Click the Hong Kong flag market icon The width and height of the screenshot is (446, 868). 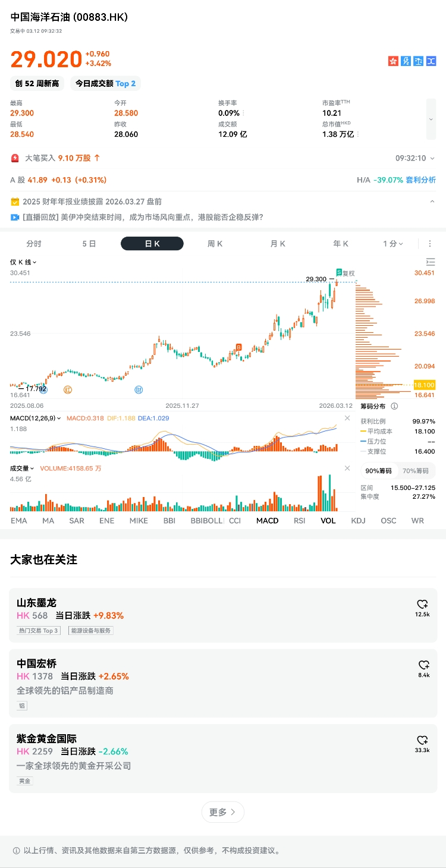click(x=393, y=61)
